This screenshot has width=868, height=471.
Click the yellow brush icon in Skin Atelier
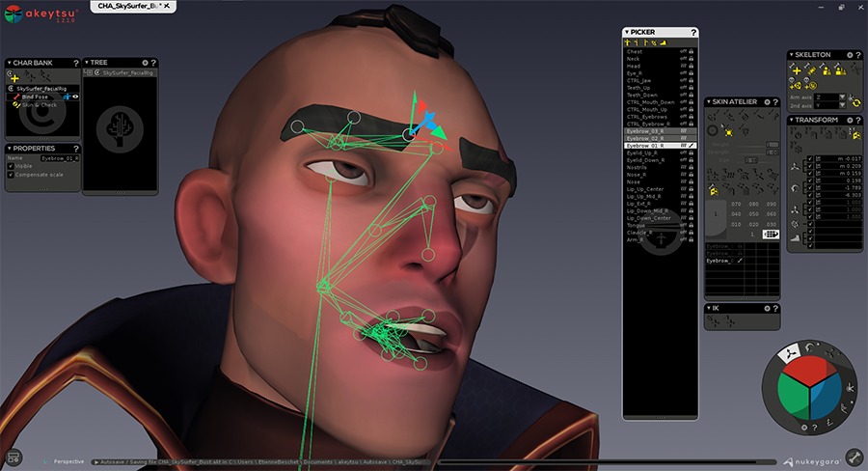click(728, 132)
